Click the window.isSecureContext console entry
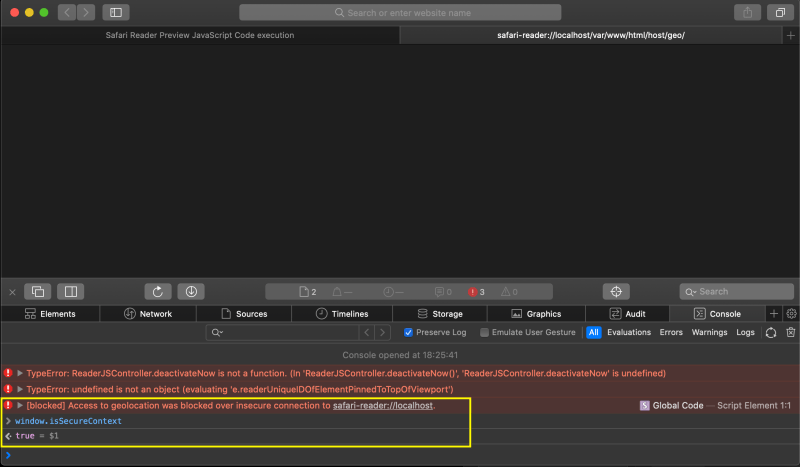Image resolution: width=800 pixels, height=467 pixels. point(68,421)
